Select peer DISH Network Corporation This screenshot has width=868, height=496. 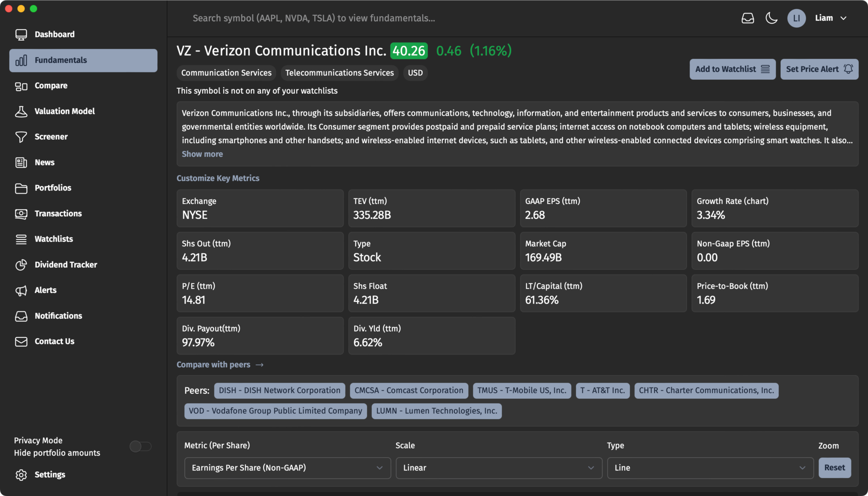tap(279, 390)
